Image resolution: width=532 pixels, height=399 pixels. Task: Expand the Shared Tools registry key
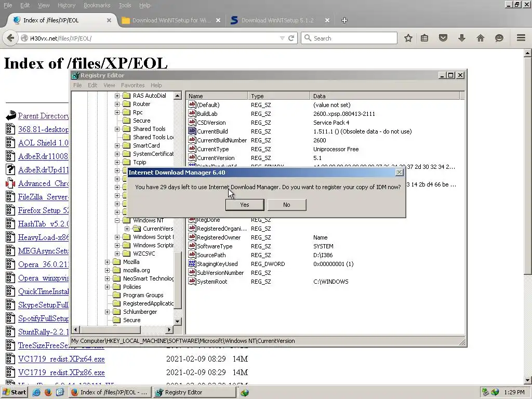pos(117,129)
